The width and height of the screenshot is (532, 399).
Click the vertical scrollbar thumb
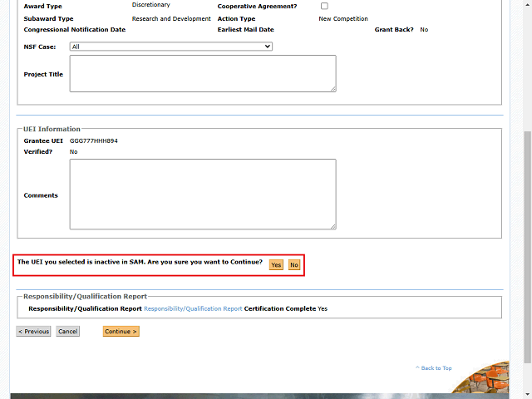tap(527, 247)
